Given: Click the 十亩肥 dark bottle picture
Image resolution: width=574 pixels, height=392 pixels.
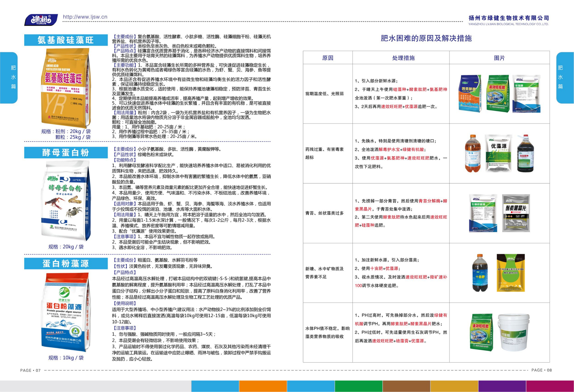Looking at the screenshot, I should pyautogui.click(x=480, y=273).
